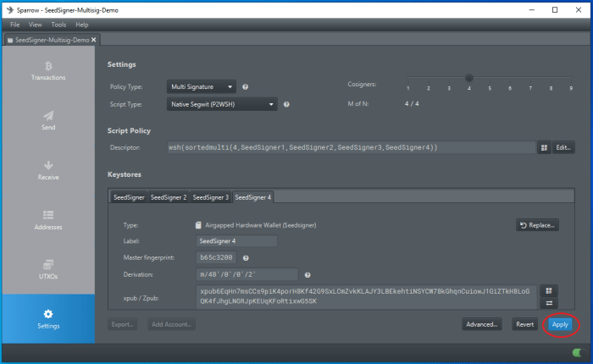Go to the Send sidebar section
Screen dimensions: 593x364
[x=48, y=120]
